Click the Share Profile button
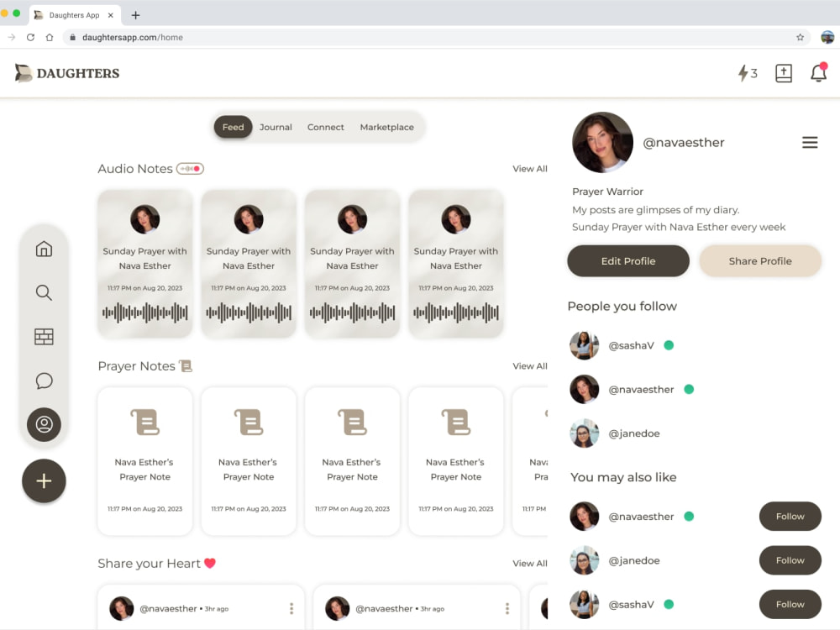 [760, 261]
